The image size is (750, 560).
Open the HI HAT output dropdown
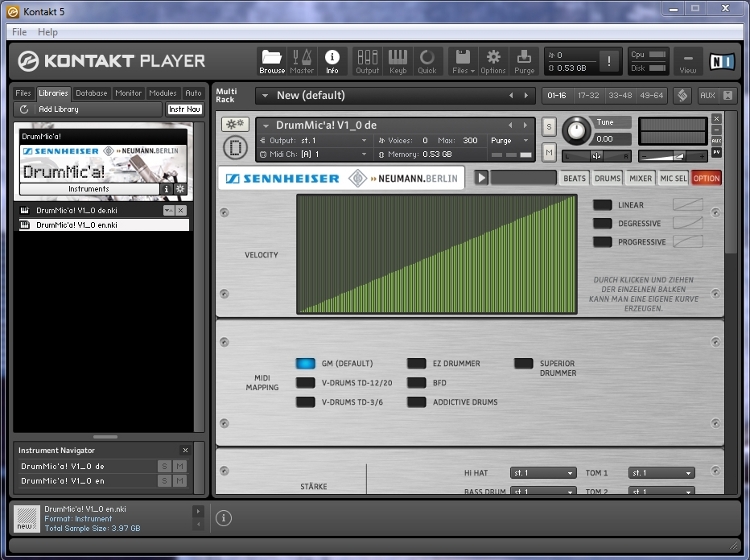tap(543, 473)
